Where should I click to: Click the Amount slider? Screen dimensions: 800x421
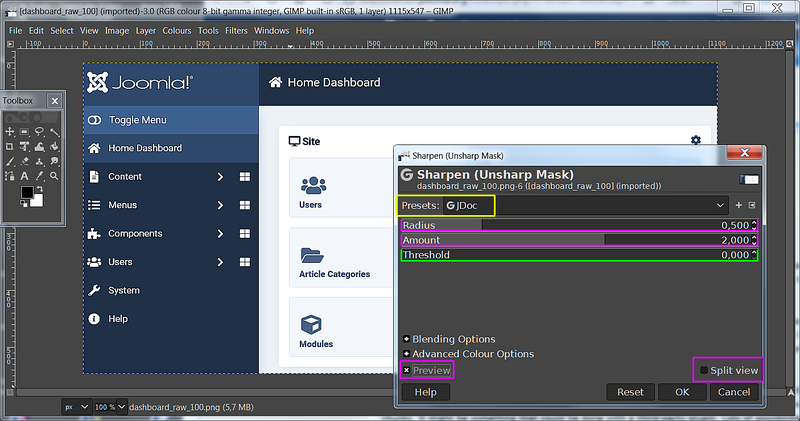tap(580, 240)
